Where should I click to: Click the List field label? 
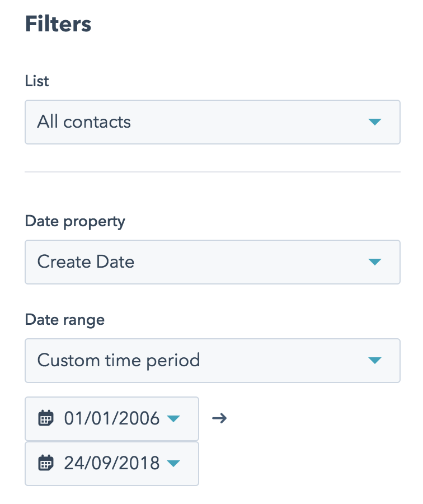coord(37,81)
